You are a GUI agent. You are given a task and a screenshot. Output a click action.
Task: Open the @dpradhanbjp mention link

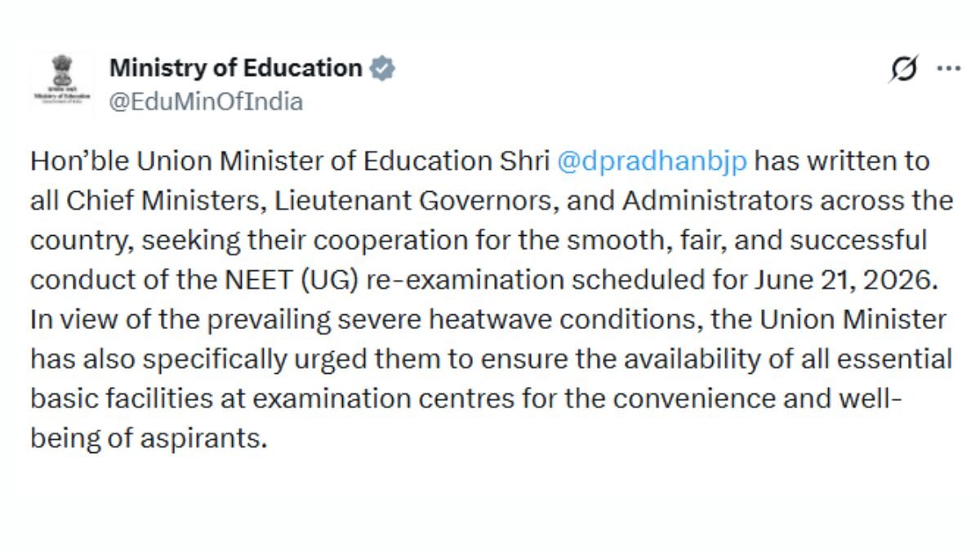pos(652,162)
